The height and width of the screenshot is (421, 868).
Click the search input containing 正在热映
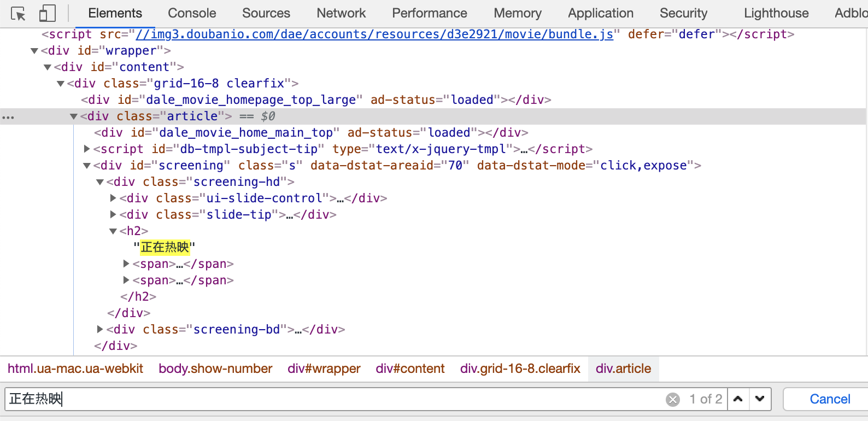(328, 399)
